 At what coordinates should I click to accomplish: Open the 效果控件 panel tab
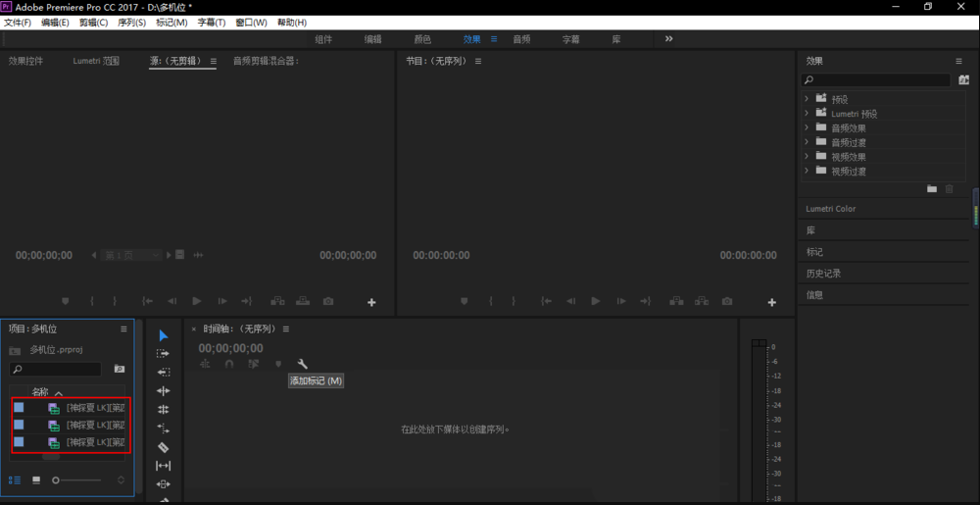[x=25, y=61]
